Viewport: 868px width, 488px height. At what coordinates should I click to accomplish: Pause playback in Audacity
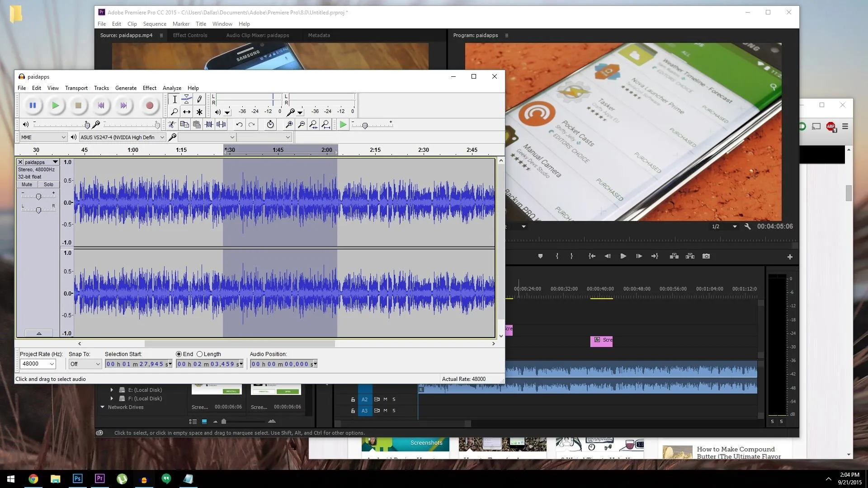click(33, 106)
